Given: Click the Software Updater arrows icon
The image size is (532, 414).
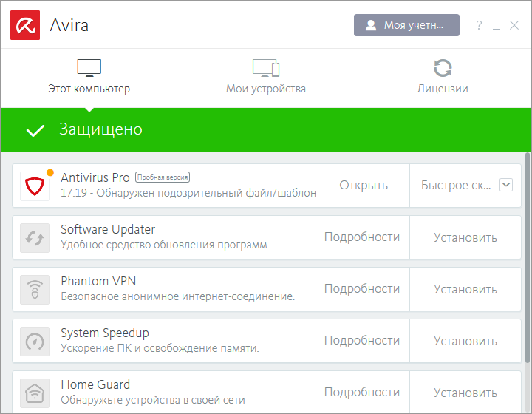Looking at the screenshot, I should pyautogui.click(x=35, y=238).
